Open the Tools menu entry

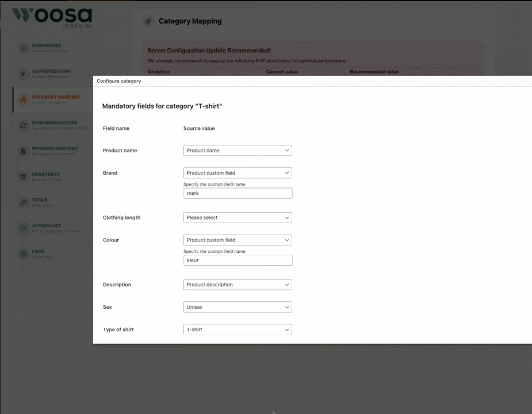[x=39, y=200]
